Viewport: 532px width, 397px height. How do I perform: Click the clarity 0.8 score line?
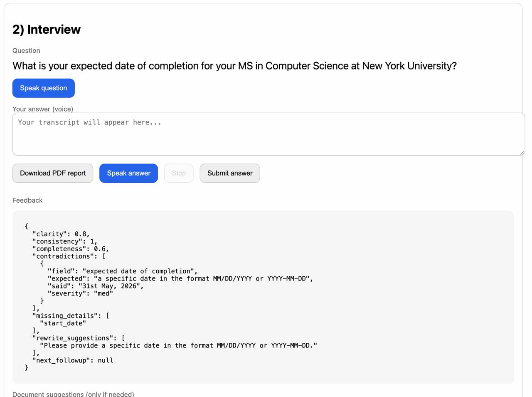pyautogui.click(x=61, y=234)
